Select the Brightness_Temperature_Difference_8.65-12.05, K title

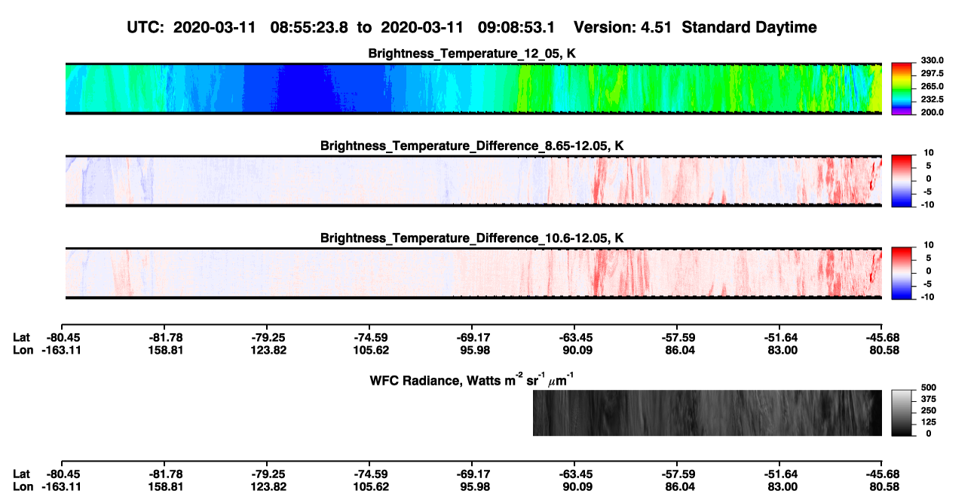pyautogui.click(x=472, y=146)
